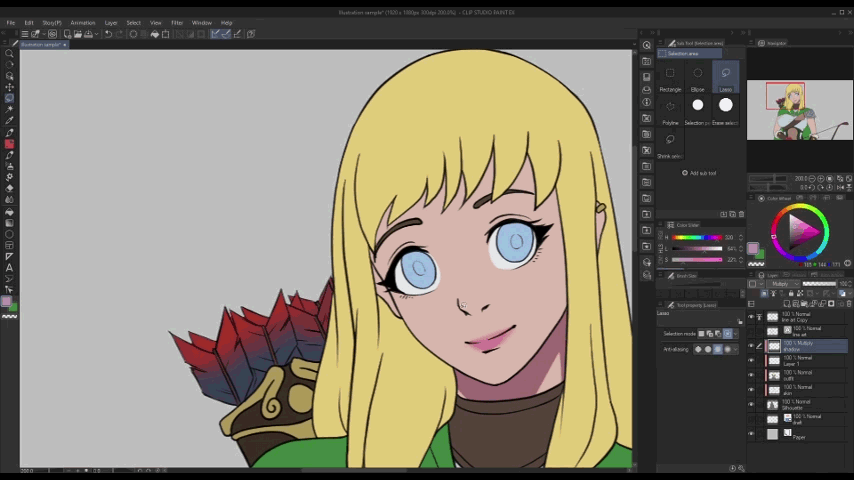Click Add sub tool button
The width and height of the screenshot is (854, 480).
coord(699,173)
